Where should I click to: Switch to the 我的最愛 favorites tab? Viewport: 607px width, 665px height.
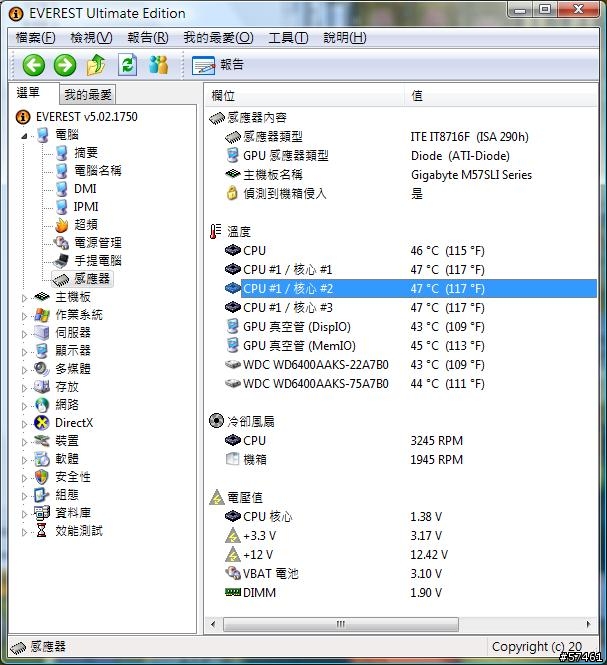[x=88, y=95]
